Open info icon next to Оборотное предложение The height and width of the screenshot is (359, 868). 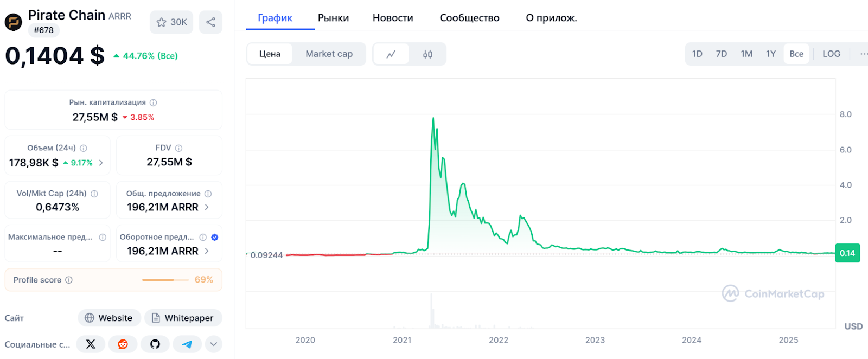pyautogui.click(x=203, y=237)
